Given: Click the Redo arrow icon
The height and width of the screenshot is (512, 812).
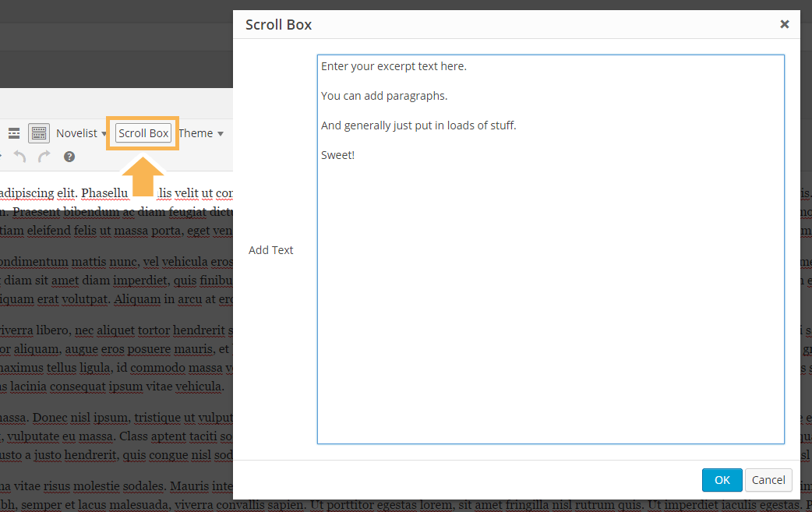Looking at the screenshot, I should tap(44, 157).
